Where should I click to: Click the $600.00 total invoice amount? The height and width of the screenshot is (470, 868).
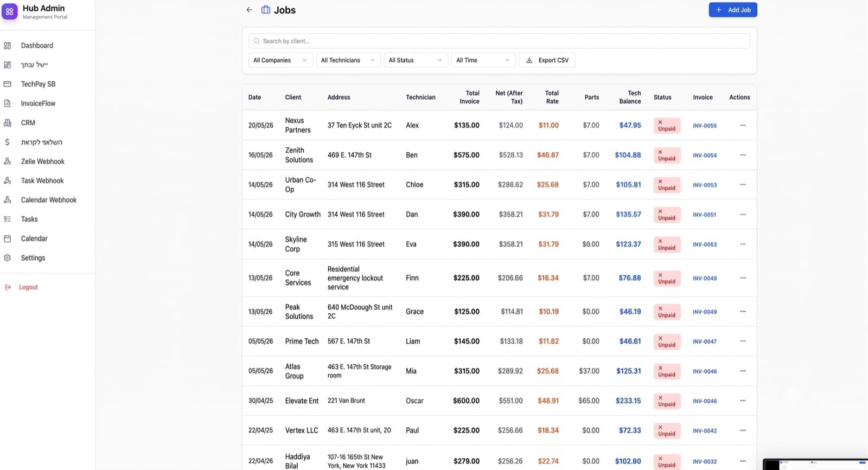[466, 401]
